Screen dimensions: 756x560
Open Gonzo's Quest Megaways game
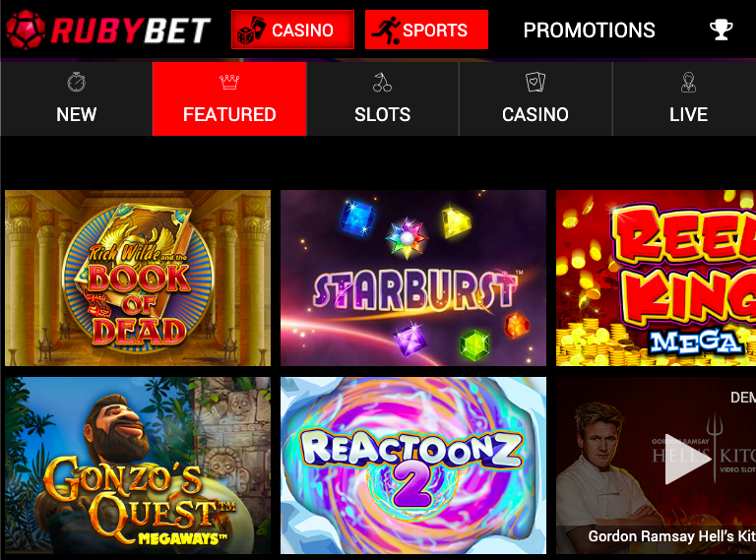pos(138,466)
